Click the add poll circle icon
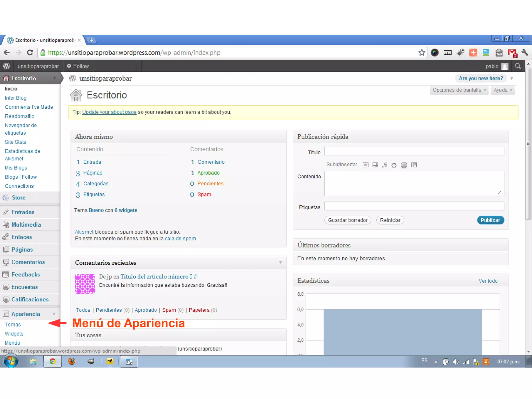532x399 pixels. (x=404, y=165)
